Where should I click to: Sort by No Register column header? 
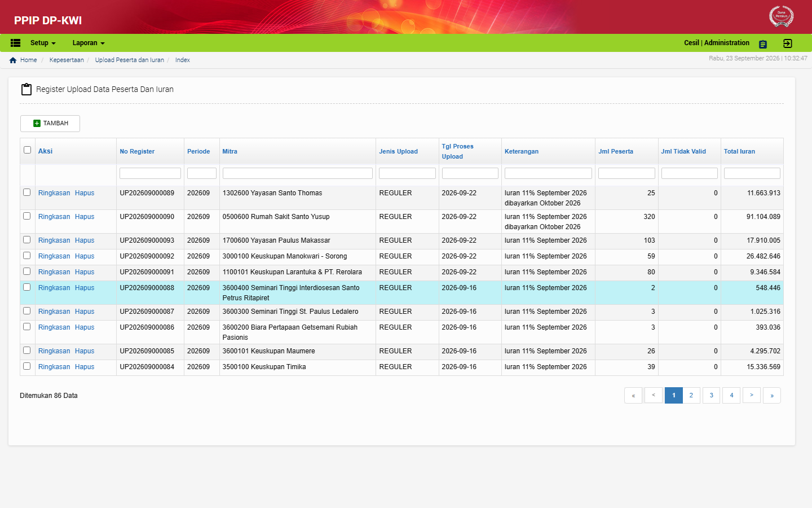tap(137, 151)
